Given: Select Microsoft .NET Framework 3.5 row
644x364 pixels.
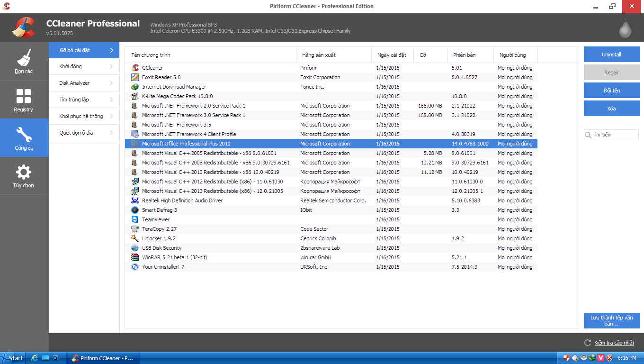Looking at the screenshot, I should (331, 125).
